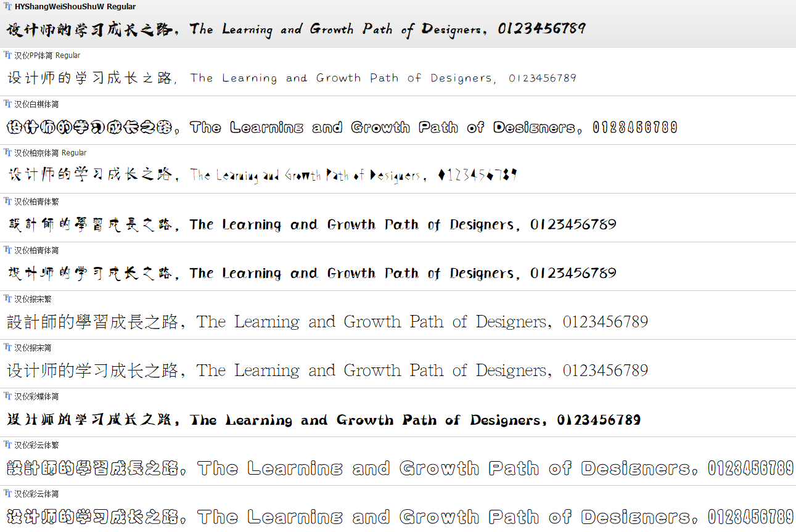The height and width of the screenshot is (532, 796).
Task: Click the TrueType icon beside 汉仪彩云体简
Action: click(x=7, y=494)
